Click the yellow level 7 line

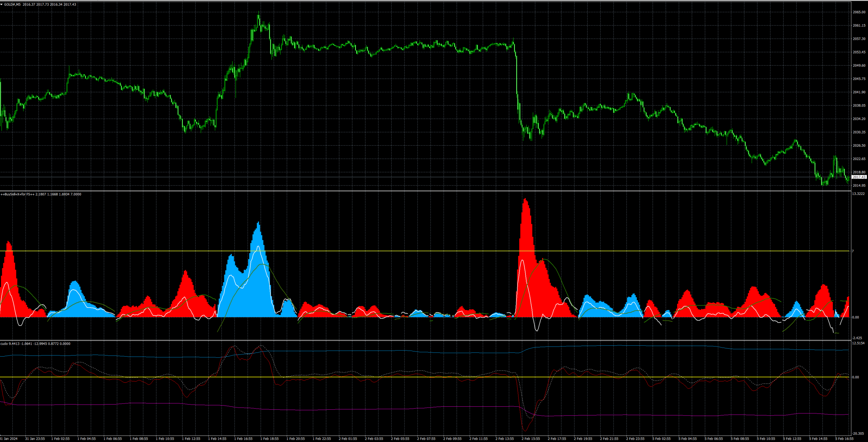[x=408, y=251]
